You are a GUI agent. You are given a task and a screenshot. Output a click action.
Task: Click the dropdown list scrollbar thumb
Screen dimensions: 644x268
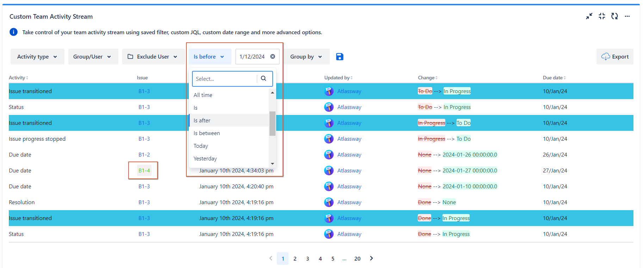(x=272, y=123)
